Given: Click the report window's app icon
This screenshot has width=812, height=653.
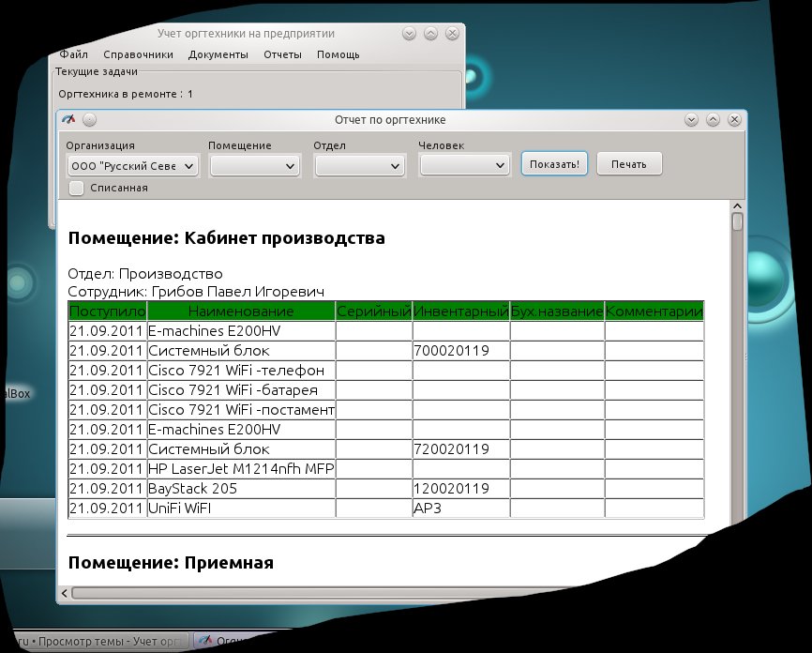Looking at the screenshot, I should click(68, 119).
